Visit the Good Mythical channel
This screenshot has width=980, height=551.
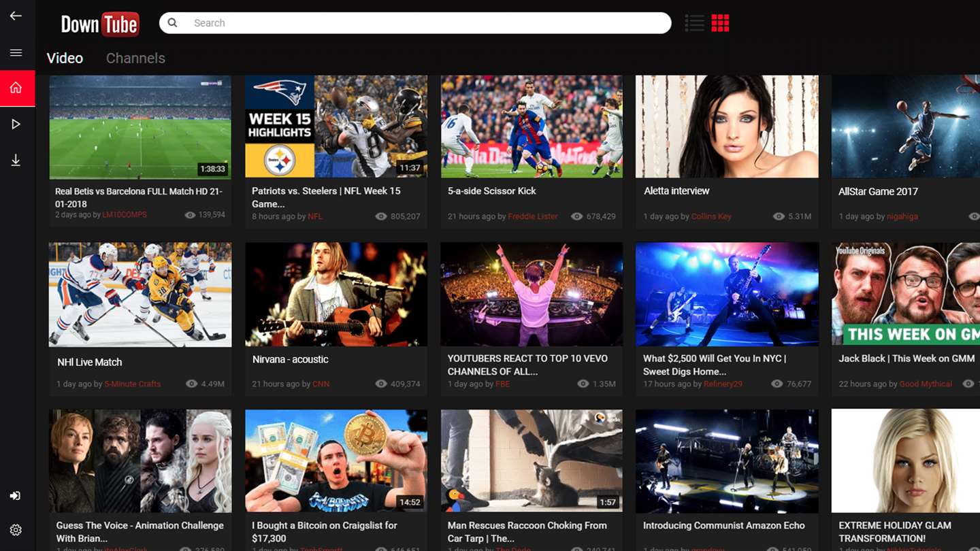click(926, 384)
